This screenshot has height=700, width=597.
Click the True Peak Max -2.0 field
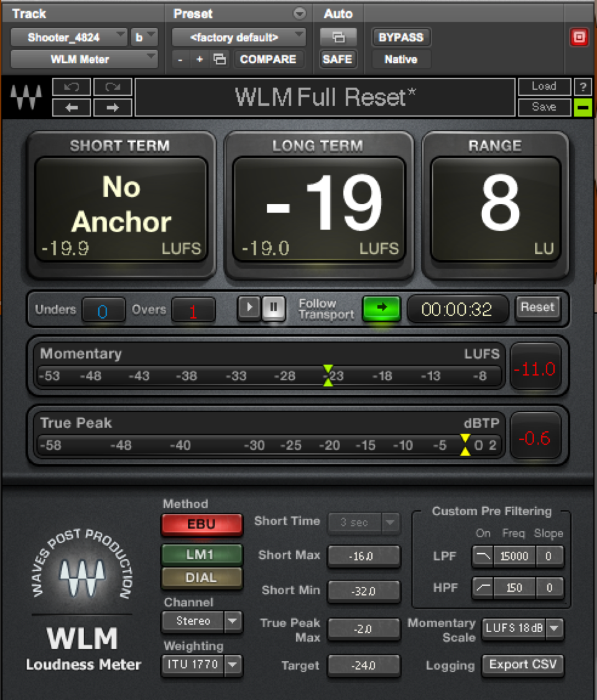tap(364, 629)
